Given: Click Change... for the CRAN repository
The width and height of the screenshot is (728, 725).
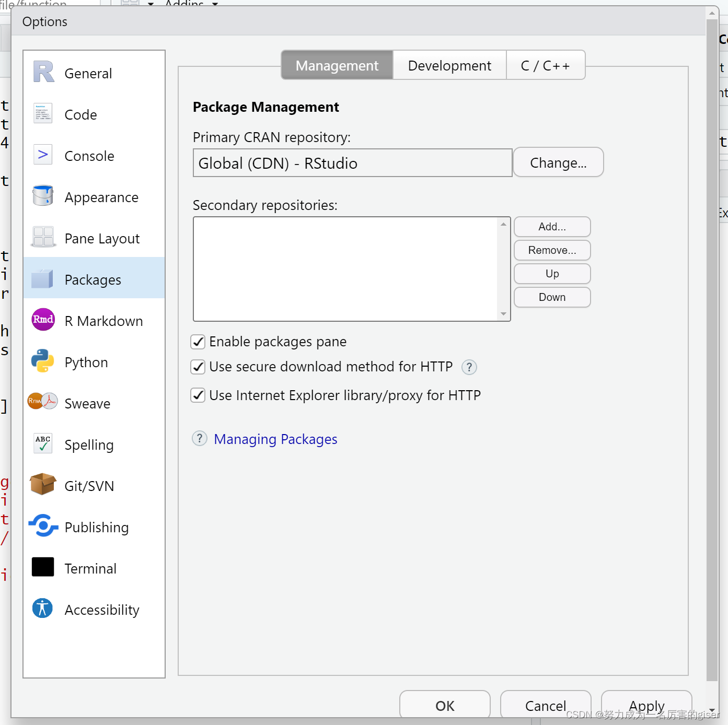Looking at the screenshot, I should click(x=558, y=162).
